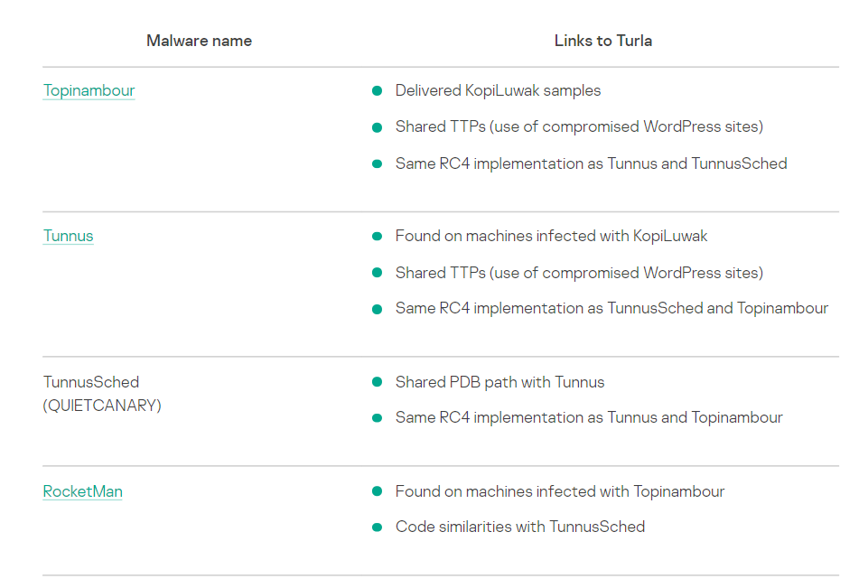Open the Topinambour malware link
This screenshot has height=588, width=868.
pos(89,90)
